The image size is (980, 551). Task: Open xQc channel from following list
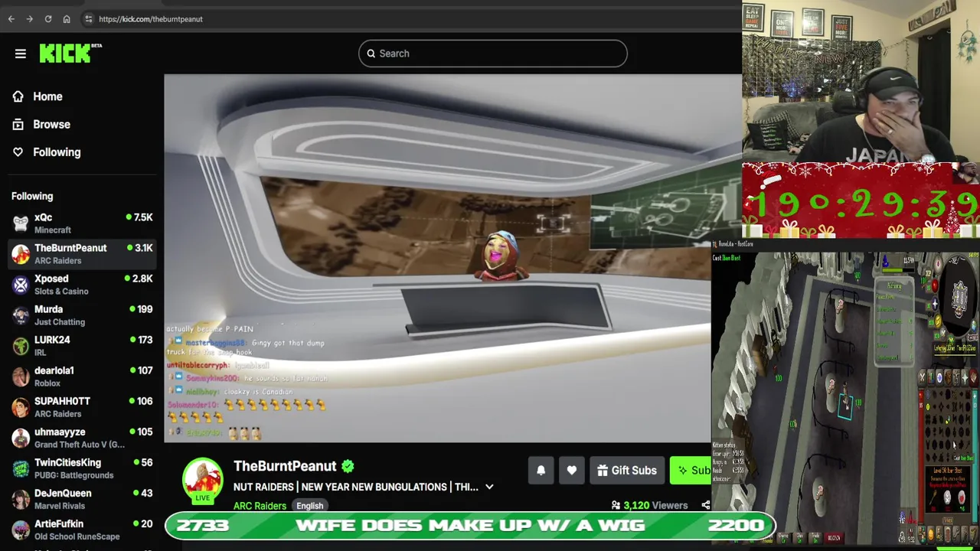pos(82,223)
